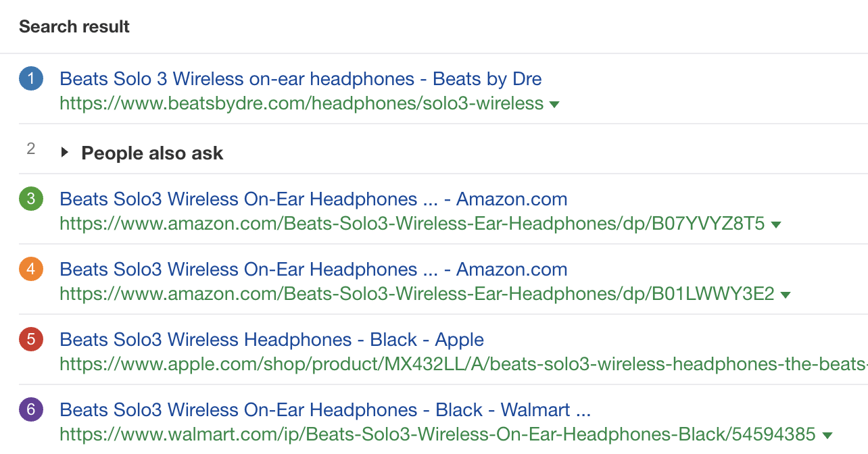868x454 pixels.
Task: Open dropdown arrow beside Amazon B01LWWY3E2 URL
Action: (786, 295)
